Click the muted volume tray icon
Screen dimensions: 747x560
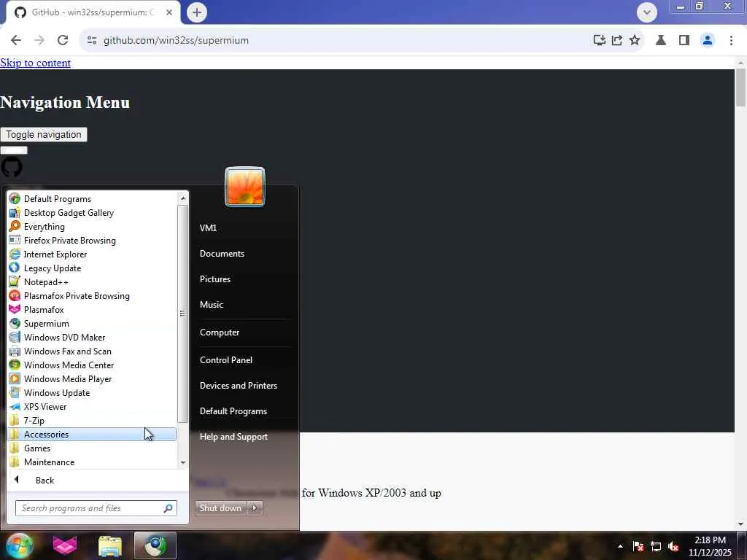[673, 546]
